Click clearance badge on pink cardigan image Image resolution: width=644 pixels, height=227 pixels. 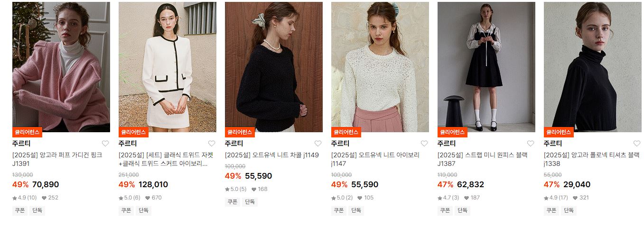[x=27, y=132]
